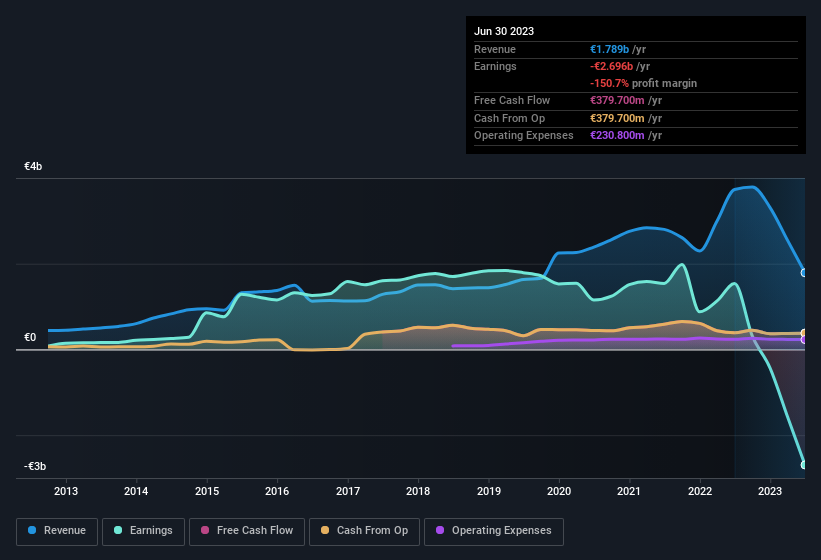Click the -150.7% profit margin text
Screen dimensions: 821x560
[644, 84]
